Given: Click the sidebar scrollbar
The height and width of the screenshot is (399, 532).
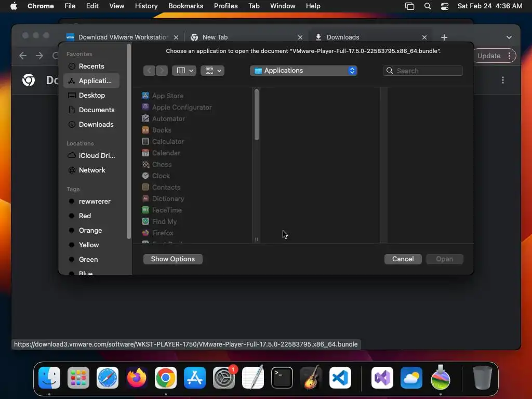Looking at the screenshot, I should click(x=129, y=141).
